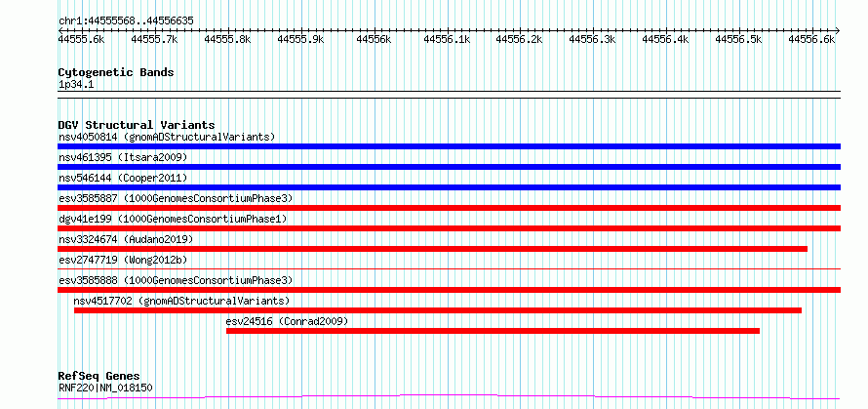
Task: Click the blue bar under nsv4050814
Action: [x=449, y=146]
